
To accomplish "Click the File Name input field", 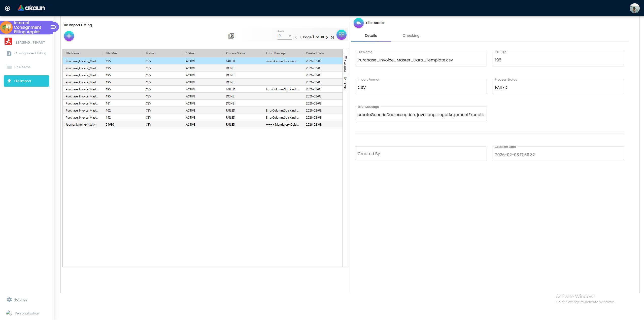I will 420,59.
